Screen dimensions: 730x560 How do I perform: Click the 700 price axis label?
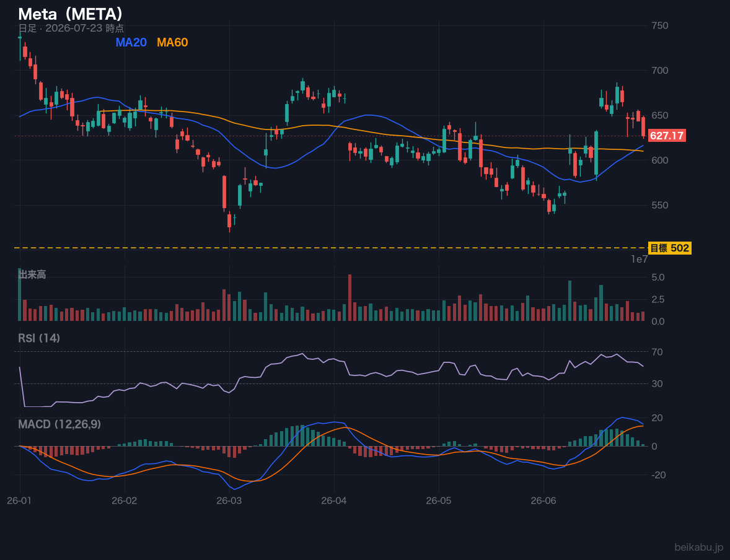[660, 70]
